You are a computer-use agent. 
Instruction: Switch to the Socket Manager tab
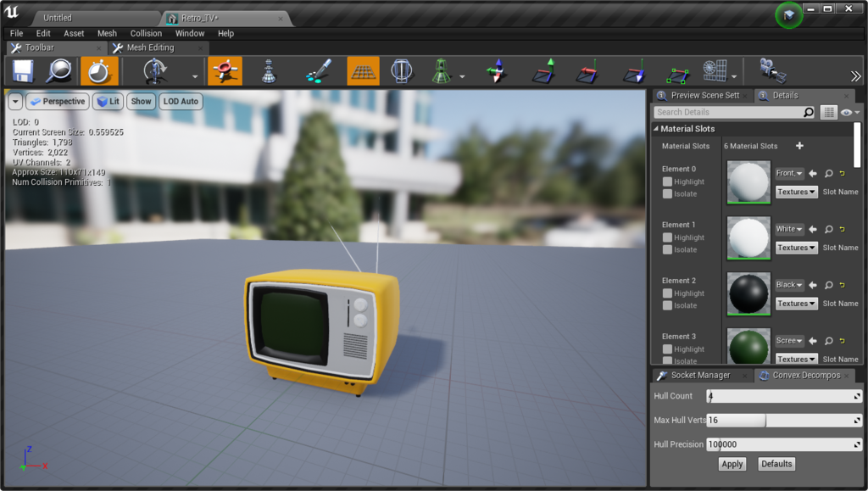pos(700,375)
